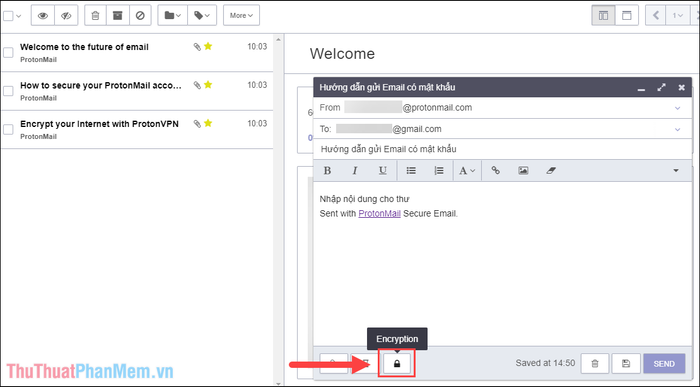Switch to row layout view
Viewport: 700px width, 387px height.
[627, 16]
